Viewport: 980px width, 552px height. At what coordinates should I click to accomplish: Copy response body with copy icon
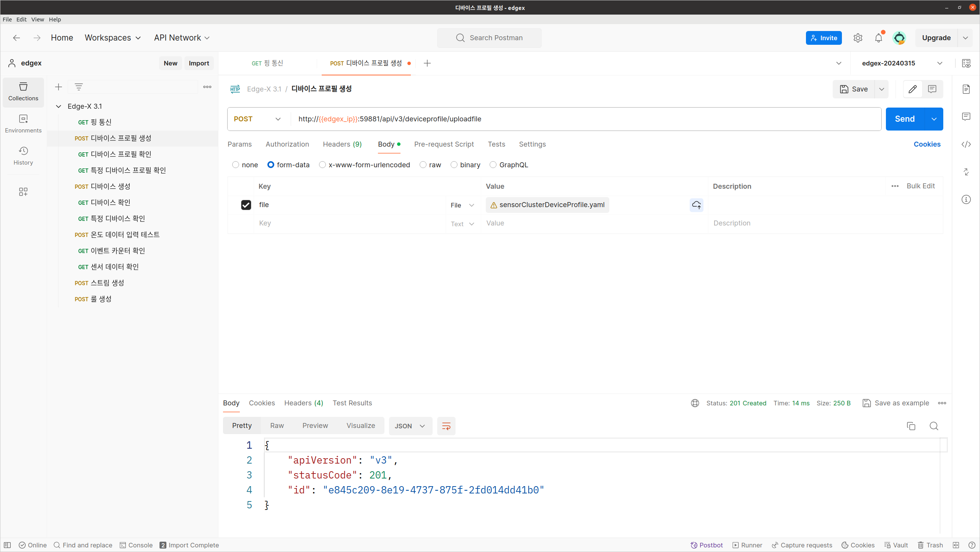911,426
